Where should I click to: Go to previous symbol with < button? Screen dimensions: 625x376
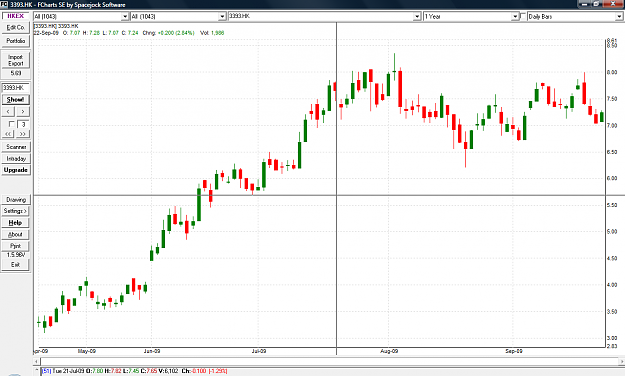8,112
